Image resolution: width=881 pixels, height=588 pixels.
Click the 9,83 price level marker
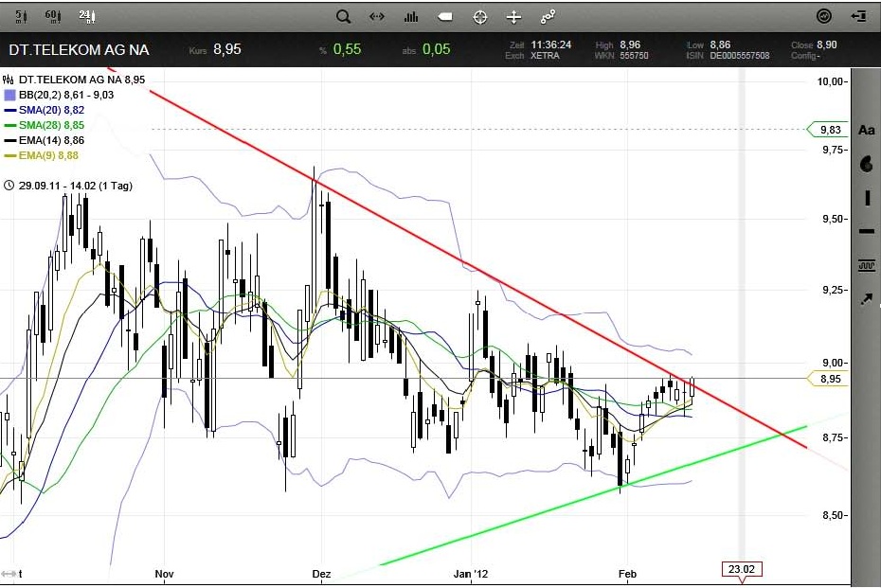pos(826,130)
